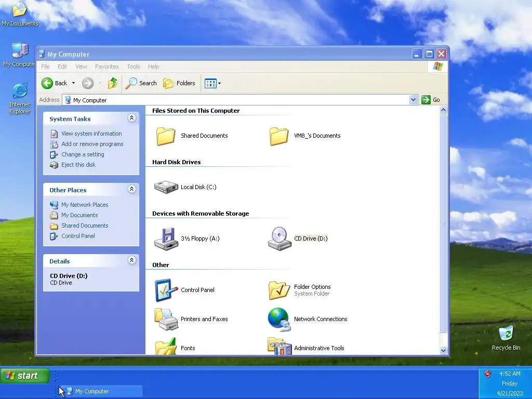This screenshot has height=399, width=532.
Task: Select the 3½ Floppy (A:) drive icon
Action: 166,239
